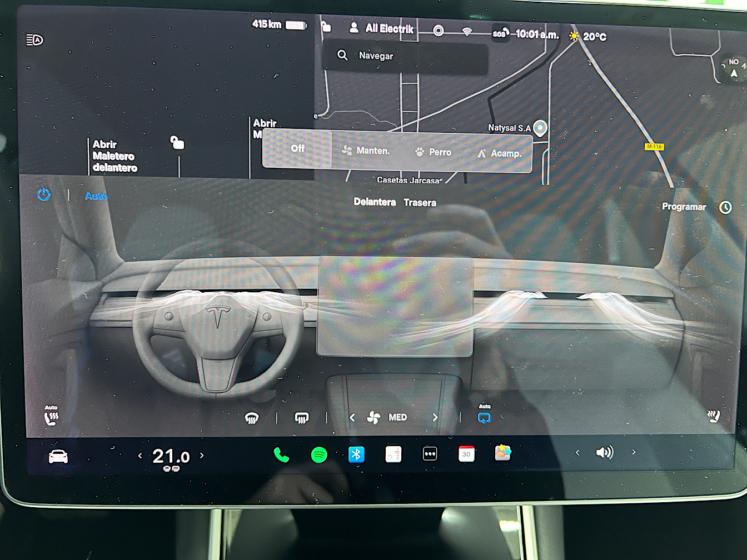Open Spotify app

point(319,455)
